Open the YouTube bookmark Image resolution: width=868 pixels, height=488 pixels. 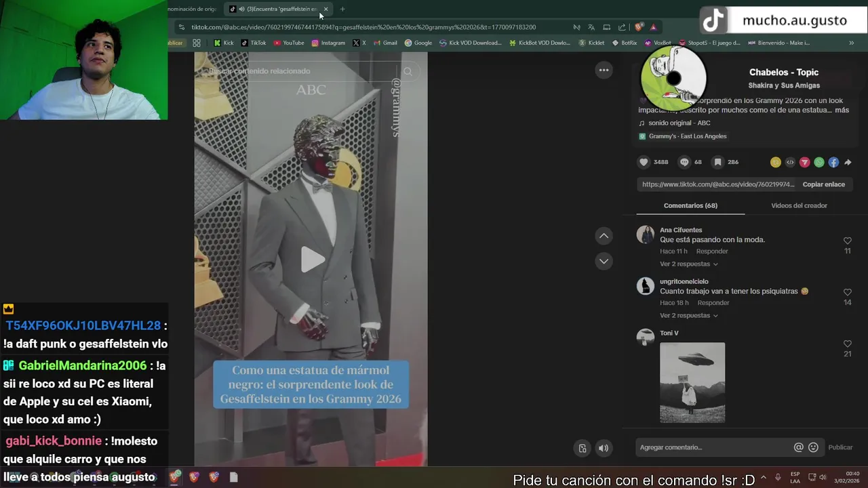289,43
